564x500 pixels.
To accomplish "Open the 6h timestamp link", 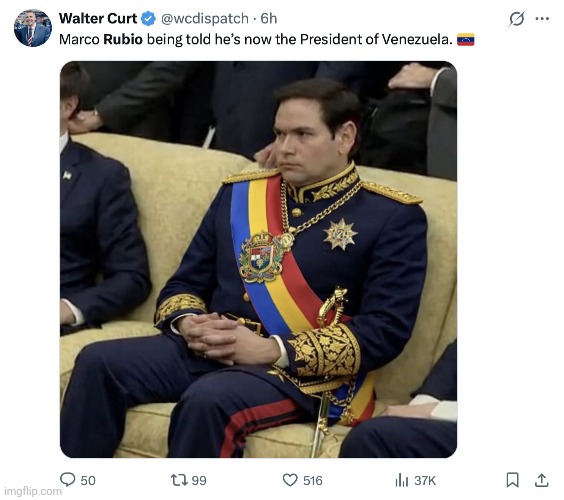I will pyautogui.click(x=268, y=19).
